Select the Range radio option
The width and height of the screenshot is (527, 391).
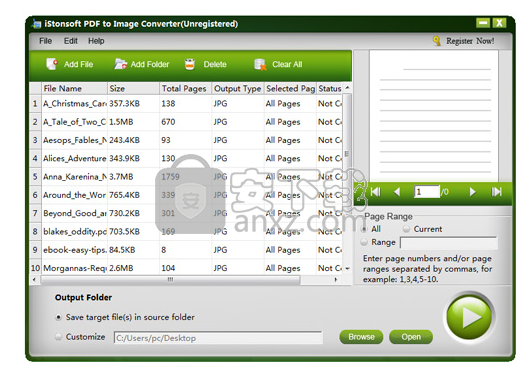click(364, 242)
